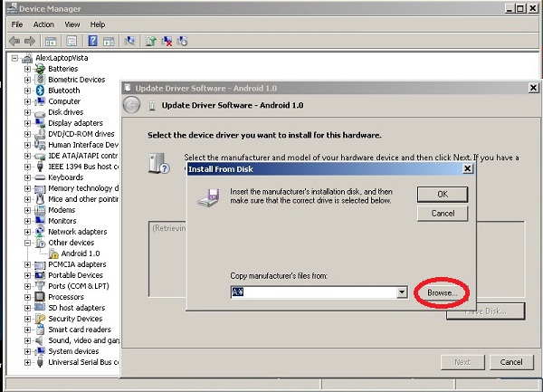Toggle the Show/Hide Action Pane toolbar icon
Viewport: 543px width, 392px height.
click(x=109, y=42)
